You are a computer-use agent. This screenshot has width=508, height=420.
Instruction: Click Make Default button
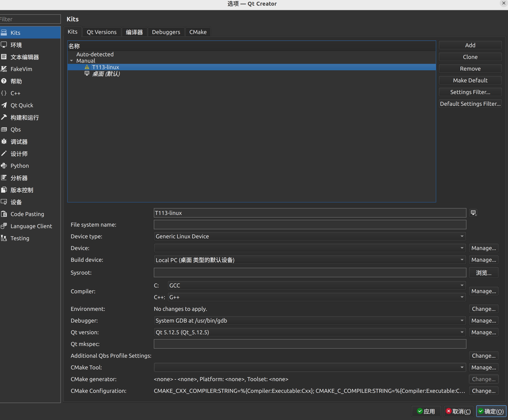(x=470, y=80)
